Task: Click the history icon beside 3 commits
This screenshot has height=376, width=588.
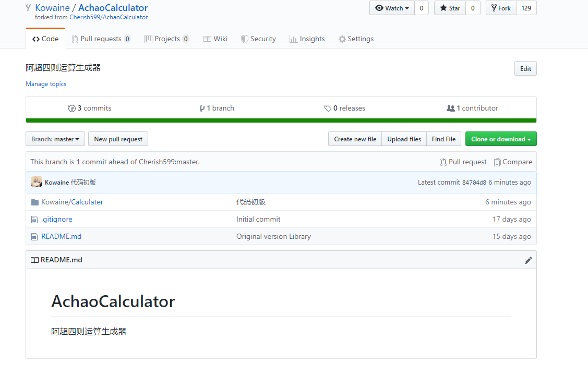Action: (72, 108)
